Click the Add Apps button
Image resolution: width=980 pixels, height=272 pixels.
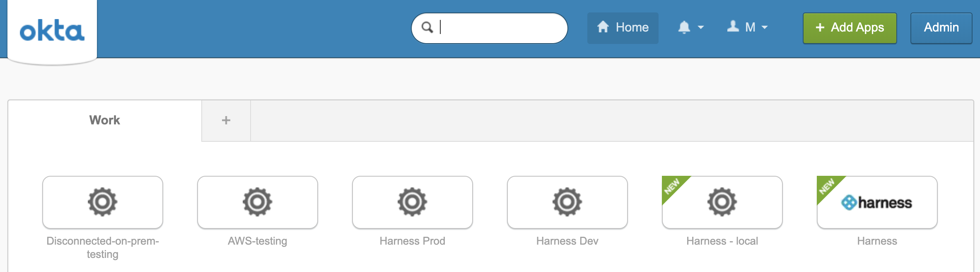850,28
